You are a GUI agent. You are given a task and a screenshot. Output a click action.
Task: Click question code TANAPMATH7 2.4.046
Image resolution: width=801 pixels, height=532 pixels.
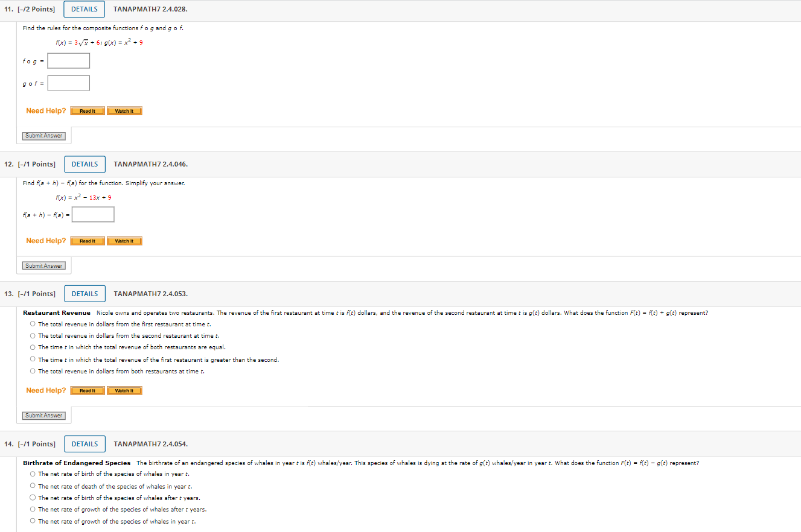(x=151, y=164)
